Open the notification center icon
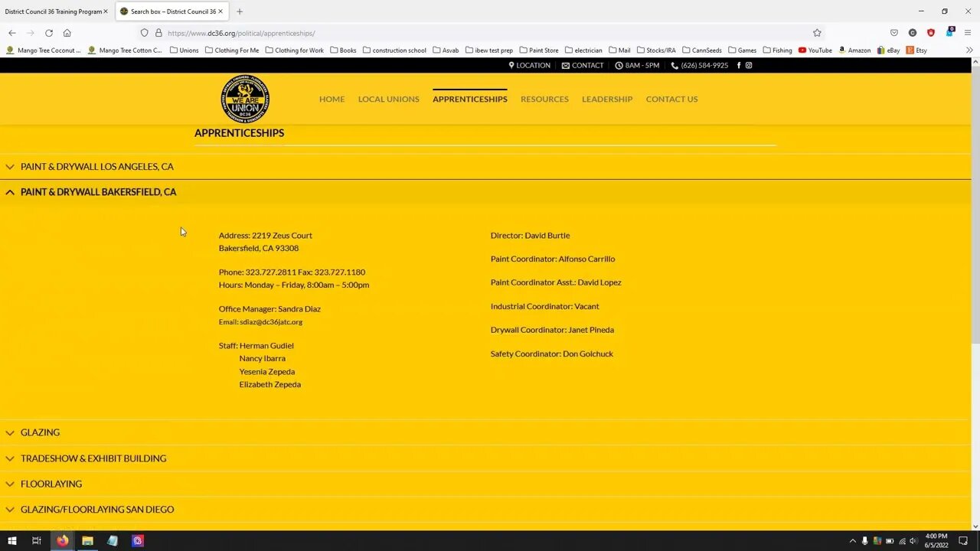 tap(964, 541)
